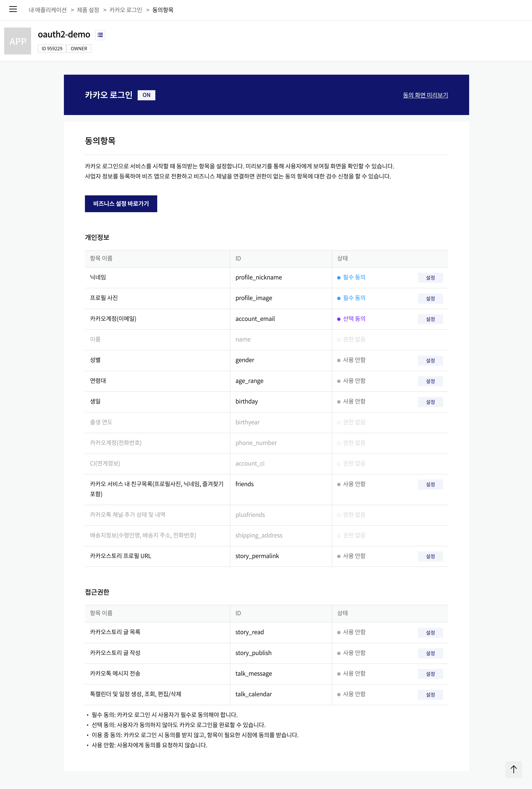Viewport: 532px width, 789px height.
Task: Select the 동의항목 breadcrumb
Action: tap(163, 10)
